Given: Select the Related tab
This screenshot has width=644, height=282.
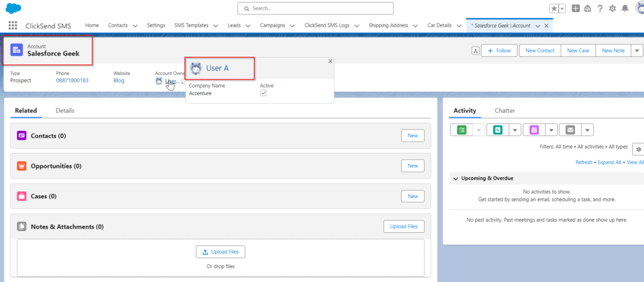Looking at the screenshot, I should point(26,111).
